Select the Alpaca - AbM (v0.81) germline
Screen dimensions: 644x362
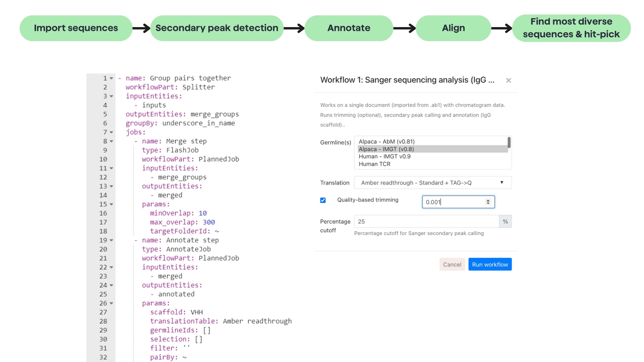[386, 141]
